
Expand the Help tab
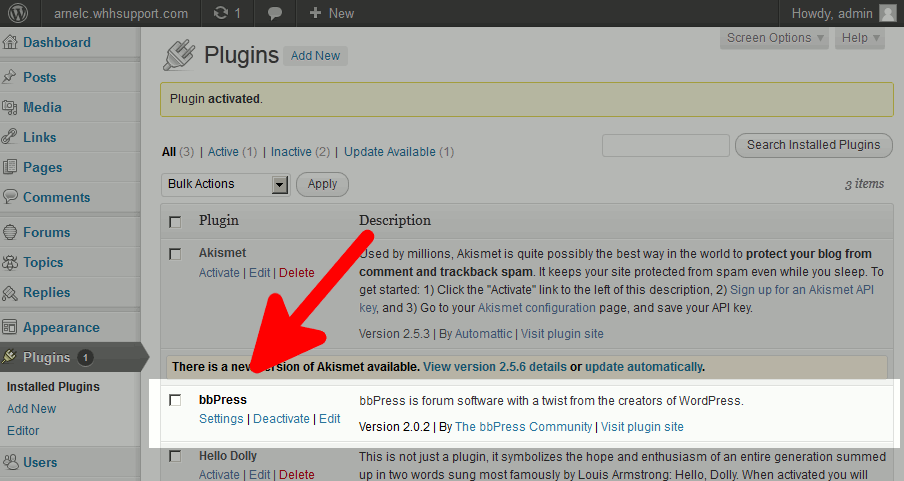click(860, 38)
